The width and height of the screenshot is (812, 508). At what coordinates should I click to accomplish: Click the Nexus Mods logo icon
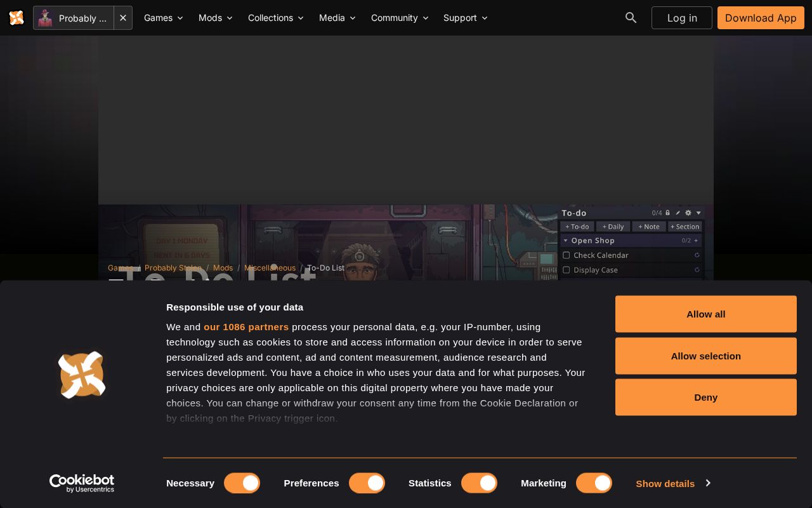click(x=16, y=18)
